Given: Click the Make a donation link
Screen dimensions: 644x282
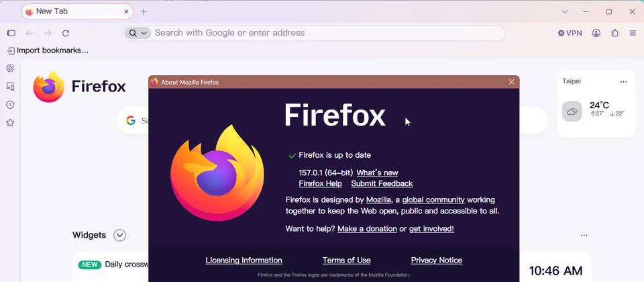Looking at the screenshot, I should [367, 228].
